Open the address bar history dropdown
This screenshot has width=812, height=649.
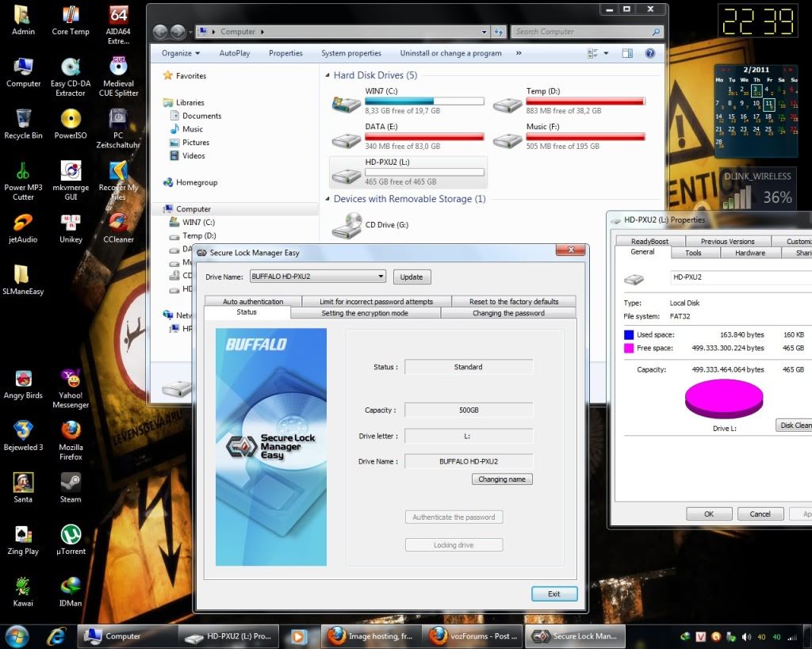485,32
